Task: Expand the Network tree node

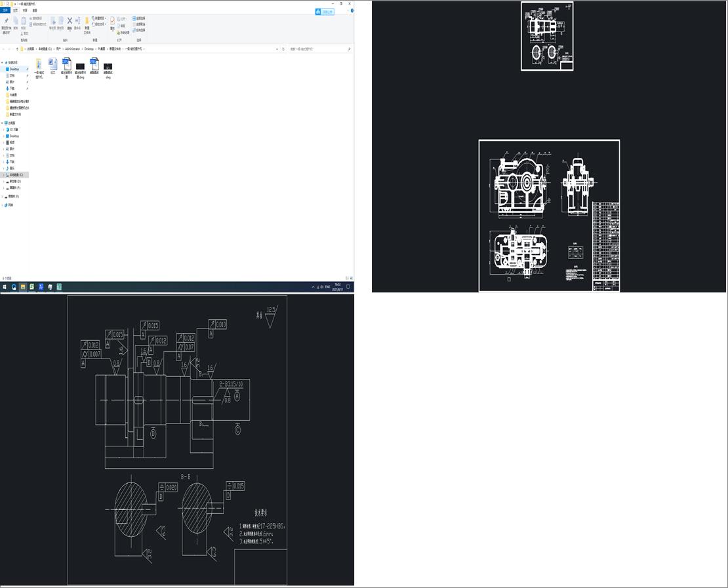Action: click(x=3, y=205)
